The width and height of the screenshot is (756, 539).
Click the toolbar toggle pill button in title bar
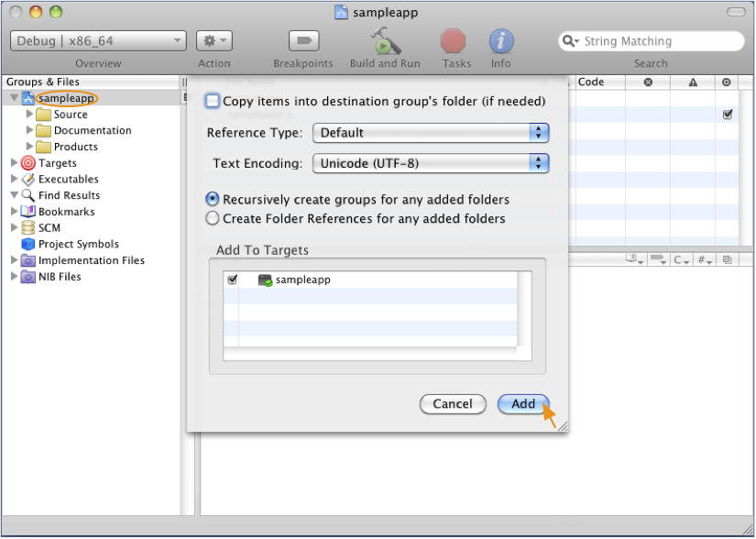(736, 12)
